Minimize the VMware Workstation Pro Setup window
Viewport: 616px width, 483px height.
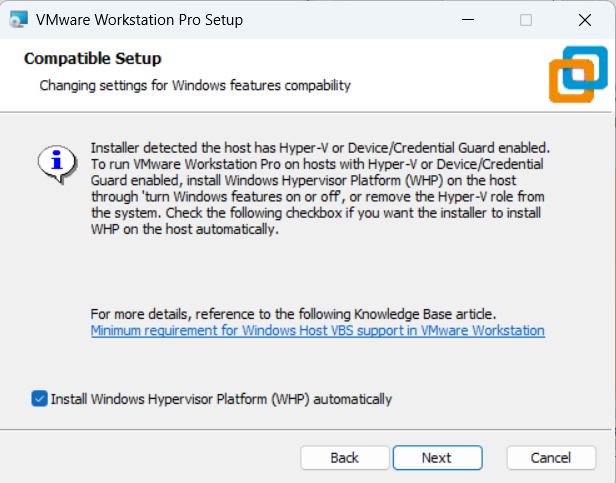(468, 20)
